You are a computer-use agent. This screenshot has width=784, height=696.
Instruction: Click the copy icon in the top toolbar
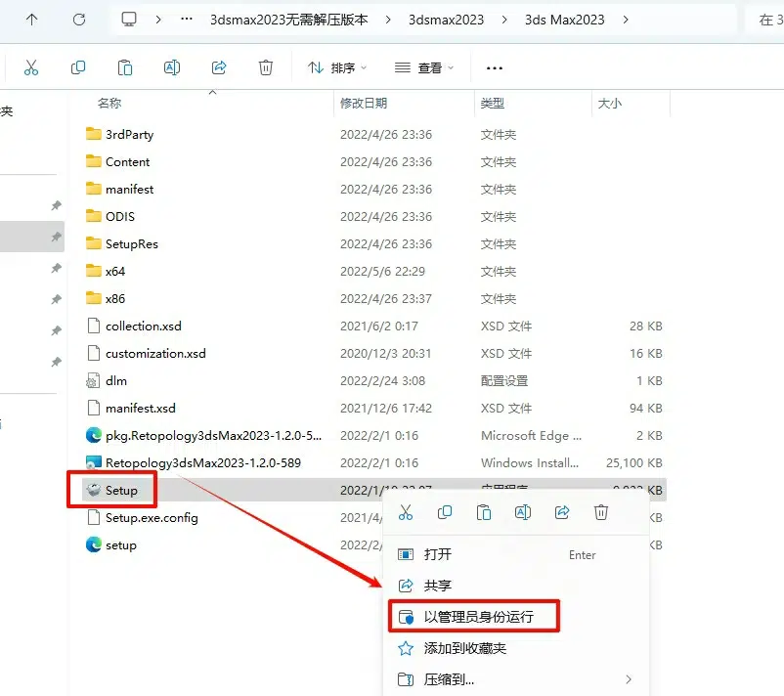point(78,67)
